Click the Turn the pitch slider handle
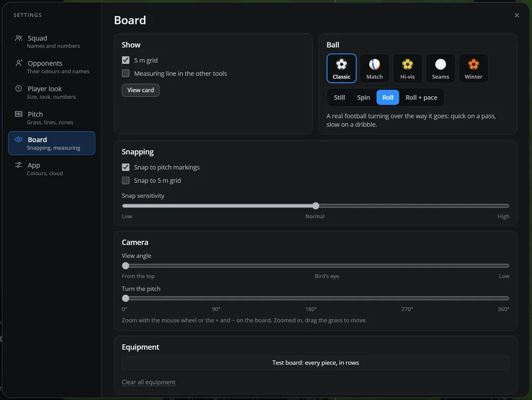Viewport: 532px width, 400px height. 126,298
